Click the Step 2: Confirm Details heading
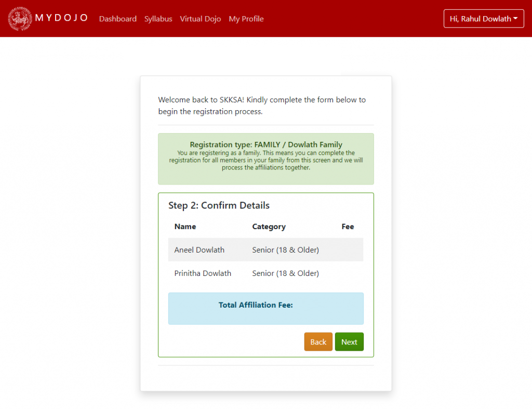532x409 pixels. coord(219,205)
